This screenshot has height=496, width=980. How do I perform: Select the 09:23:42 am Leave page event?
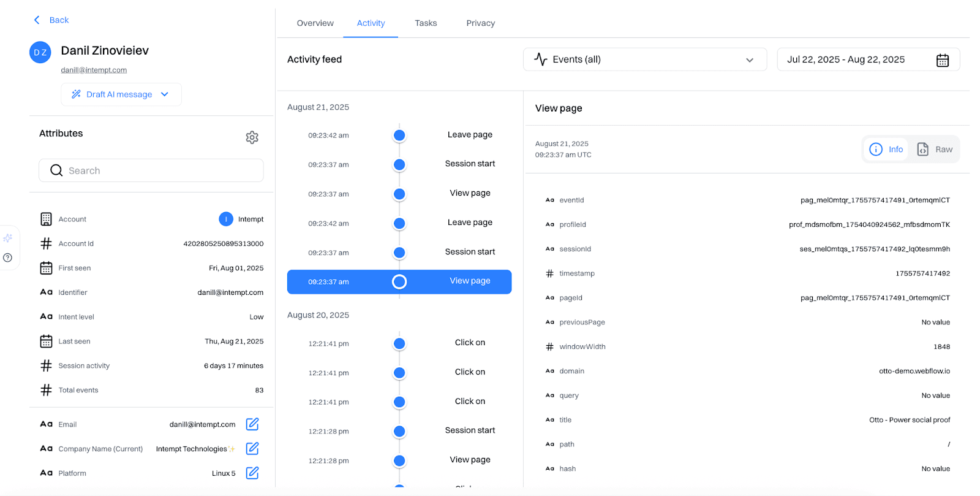click(399, 135)
